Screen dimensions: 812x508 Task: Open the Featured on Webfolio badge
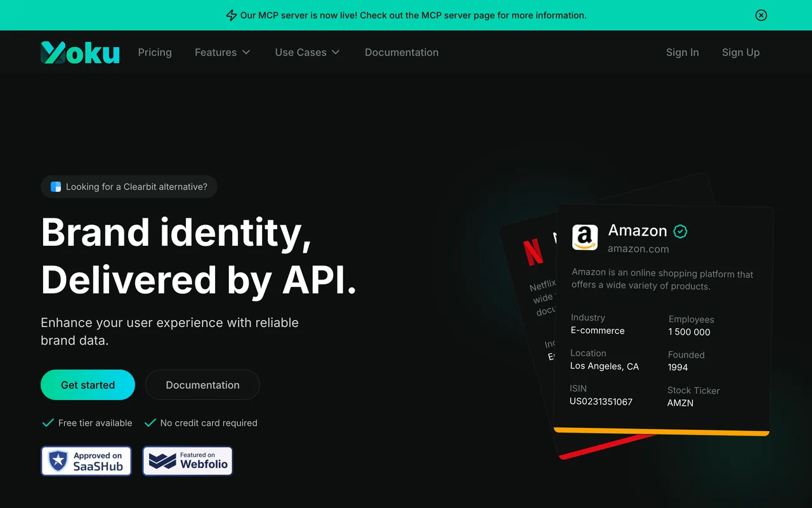coord(188,461)
